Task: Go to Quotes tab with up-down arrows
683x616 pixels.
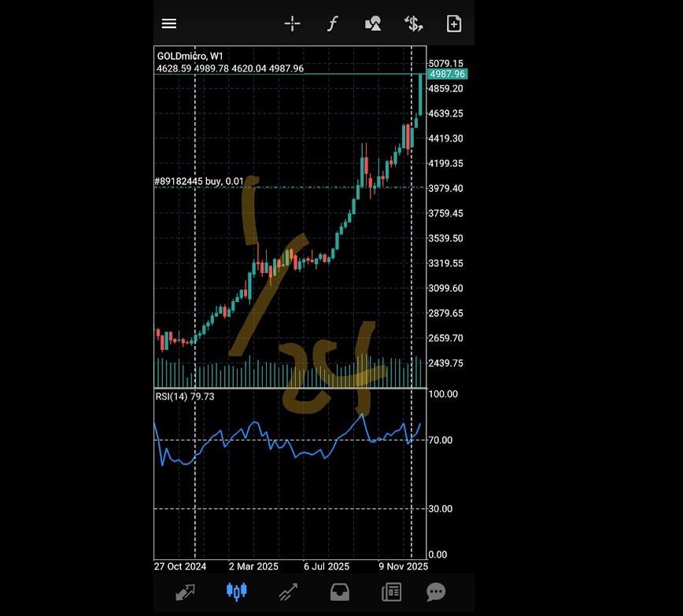Action: point(186,592)
